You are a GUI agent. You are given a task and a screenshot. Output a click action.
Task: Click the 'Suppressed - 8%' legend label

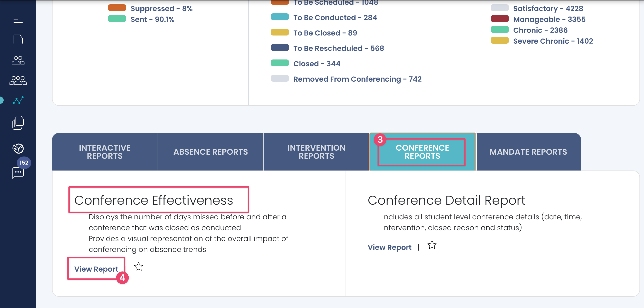point(161,9)
